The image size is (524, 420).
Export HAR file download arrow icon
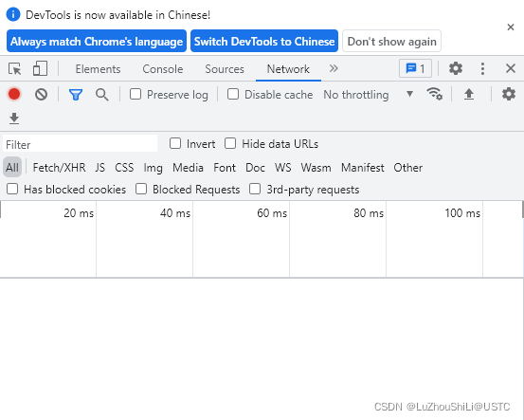point(14,119)
